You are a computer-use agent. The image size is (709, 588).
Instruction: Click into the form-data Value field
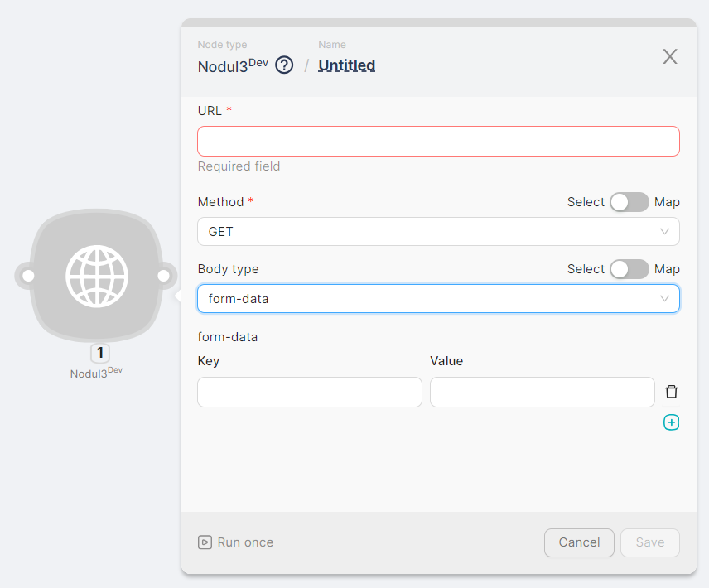pyautogui.click(x=542, y=392)
